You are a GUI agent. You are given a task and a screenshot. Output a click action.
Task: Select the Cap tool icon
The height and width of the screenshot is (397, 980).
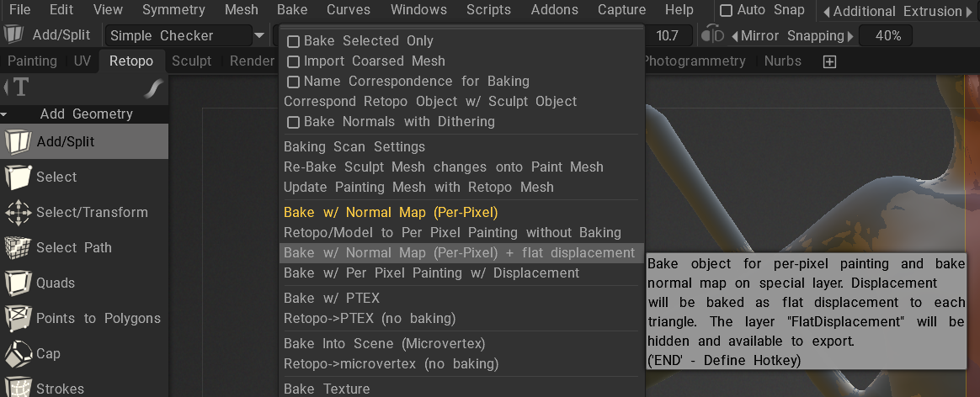click(x=18, y=354)
